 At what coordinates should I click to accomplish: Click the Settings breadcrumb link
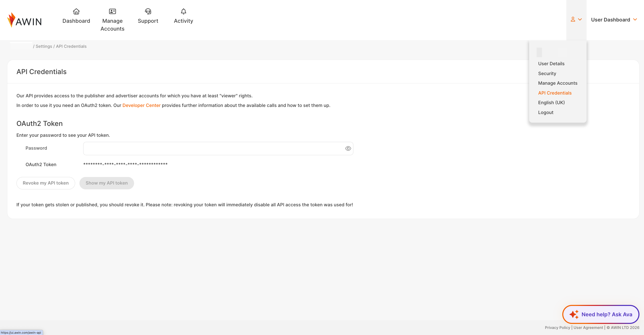click(44, 47)
